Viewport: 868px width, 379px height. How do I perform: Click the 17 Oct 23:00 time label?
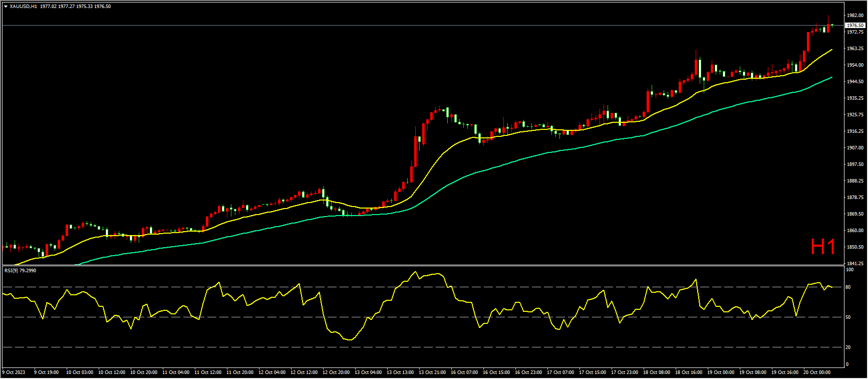point(624,372)
